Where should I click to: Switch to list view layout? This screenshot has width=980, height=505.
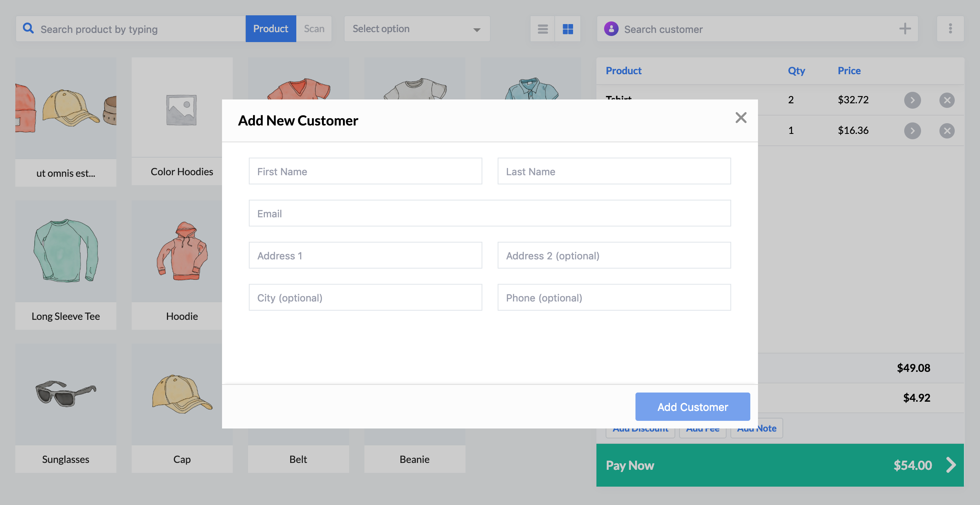pos(542,29)
